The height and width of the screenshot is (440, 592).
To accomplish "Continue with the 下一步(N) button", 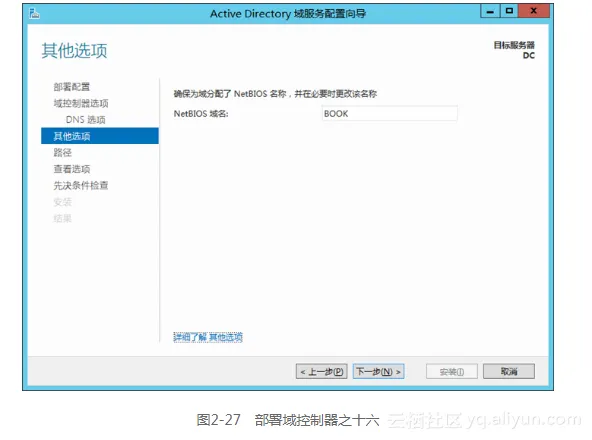I will (x=379, y=372).
